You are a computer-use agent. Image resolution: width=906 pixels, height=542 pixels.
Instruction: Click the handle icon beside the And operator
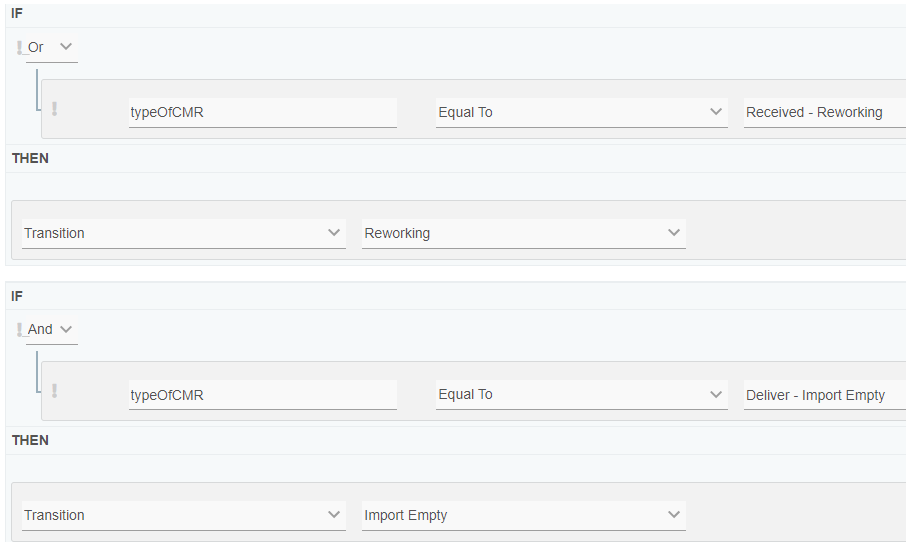[20, 329]
